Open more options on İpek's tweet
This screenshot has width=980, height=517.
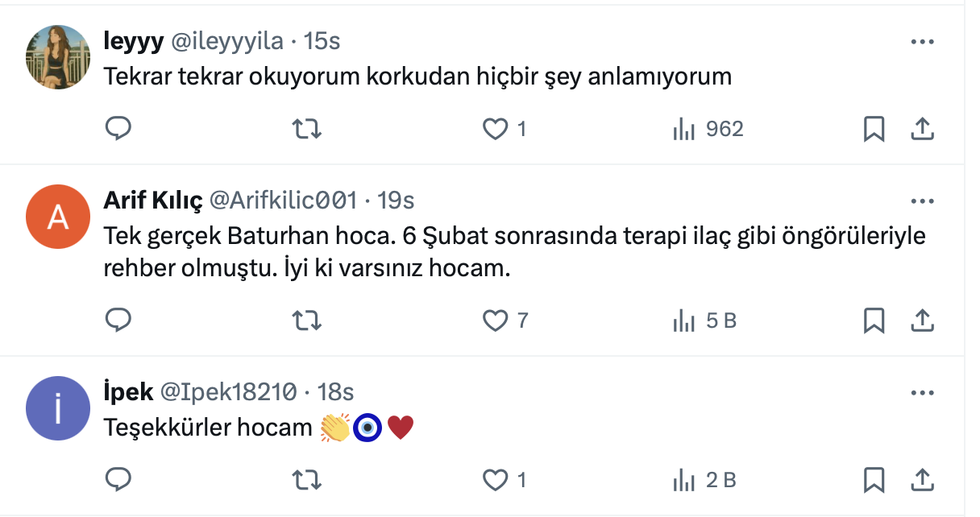pos(921,393)
